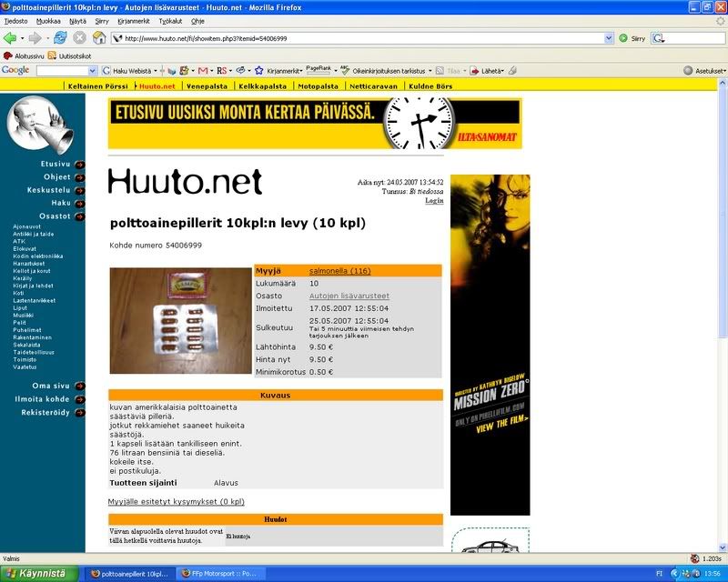The height and width of the screenshot is (582, 728).
Task: Go back with the green Back arrow
Action: pyautogui.click(x=10, y=38)
